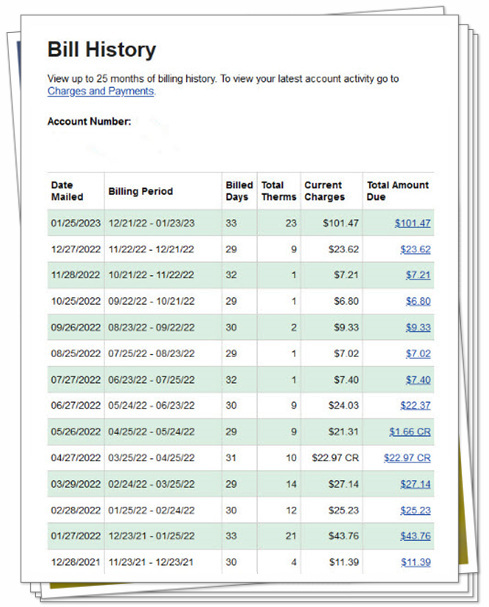Click billing period 03/25/22 - 04/25/22
489x607 pixels.
click(x=151, y=458)
